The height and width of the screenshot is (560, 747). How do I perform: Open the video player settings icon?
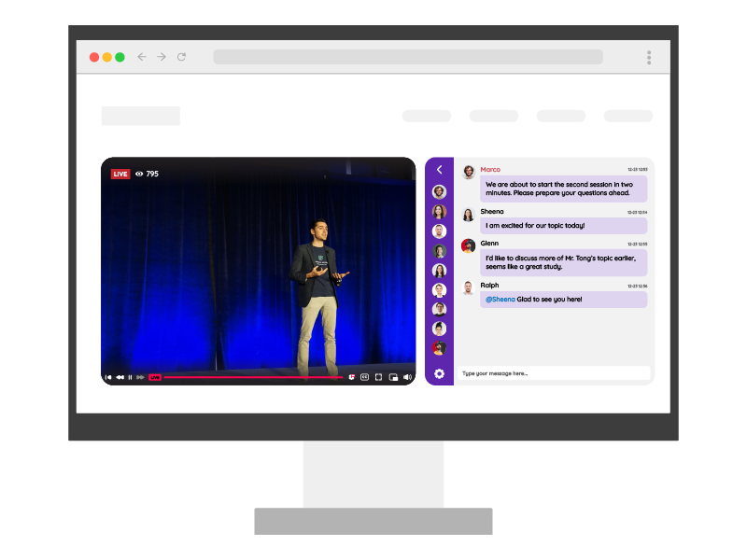352,378
